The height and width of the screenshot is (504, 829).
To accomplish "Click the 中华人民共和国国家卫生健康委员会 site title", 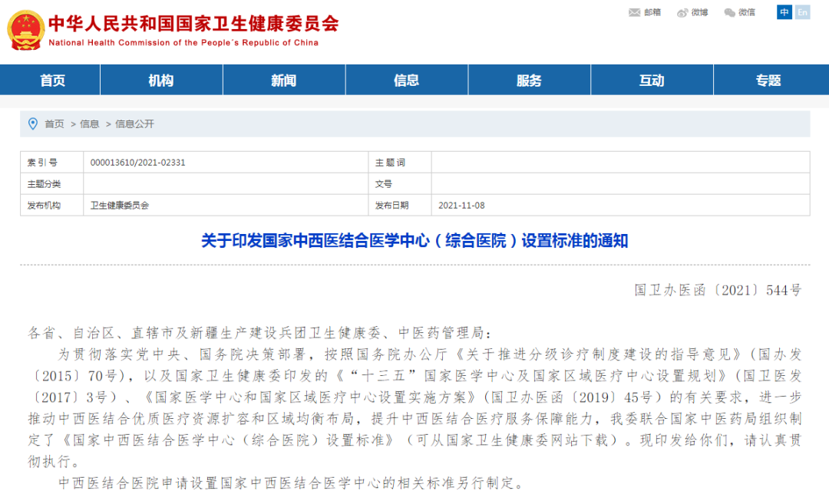I will [193, 24].
